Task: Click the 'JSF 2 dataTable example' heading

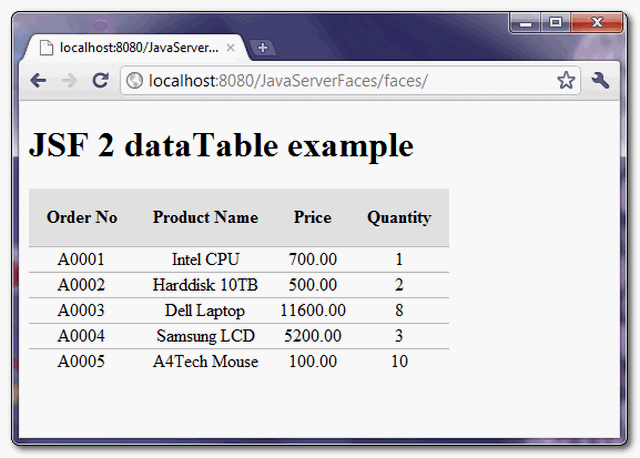Action: tap(221, 145)
